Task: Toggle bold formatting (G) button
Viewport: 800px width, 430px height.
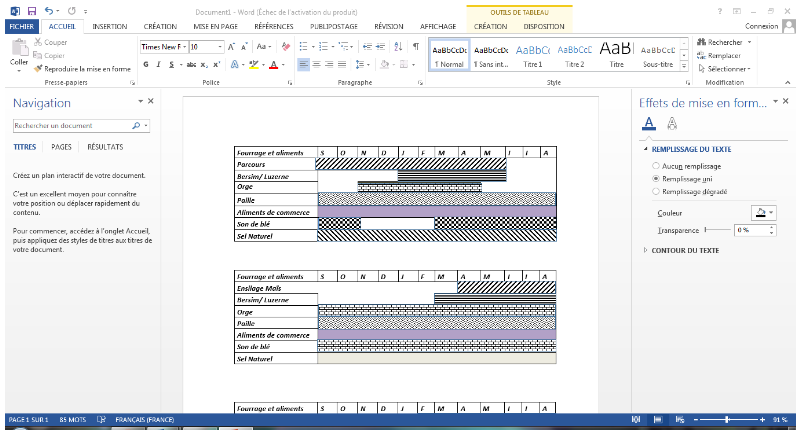Action: pyautogui.click(x=146, y=64)
